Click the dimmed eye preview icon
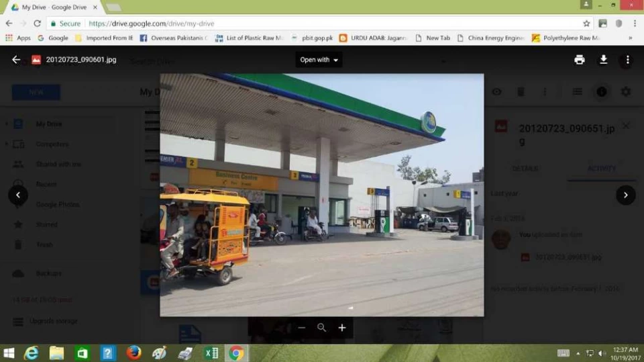 point(496,92)
